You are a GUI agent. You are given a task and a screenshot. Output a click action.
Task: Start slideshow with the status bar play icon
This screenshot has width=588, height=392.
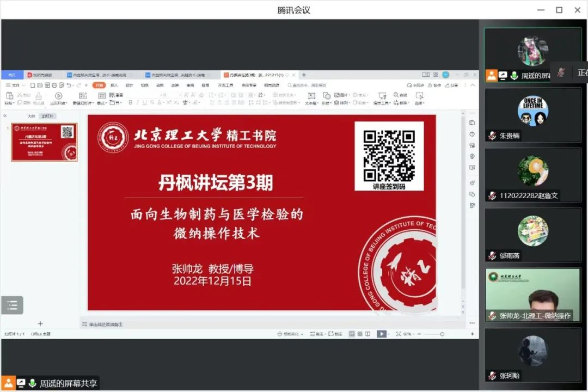coord(382,334)
